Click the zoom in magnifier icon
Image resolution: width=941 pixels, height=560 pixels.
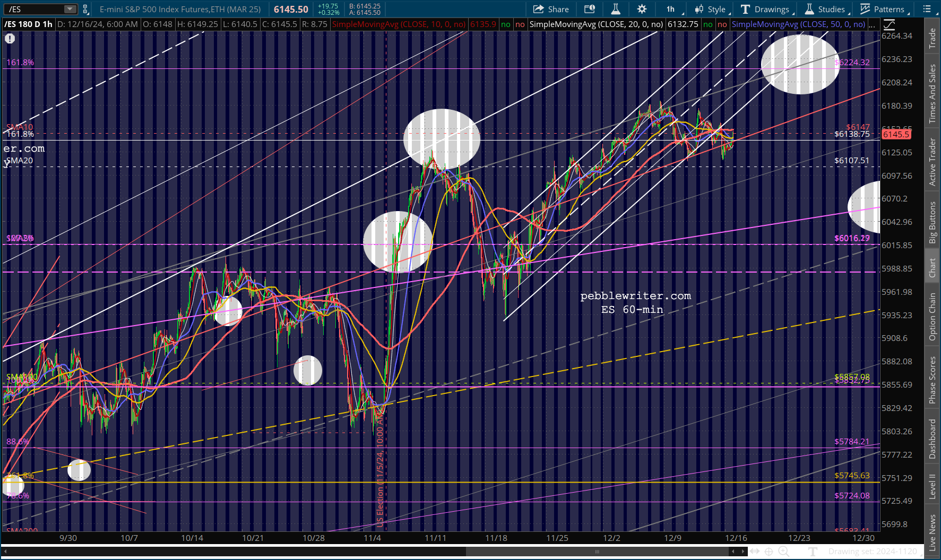783,552
